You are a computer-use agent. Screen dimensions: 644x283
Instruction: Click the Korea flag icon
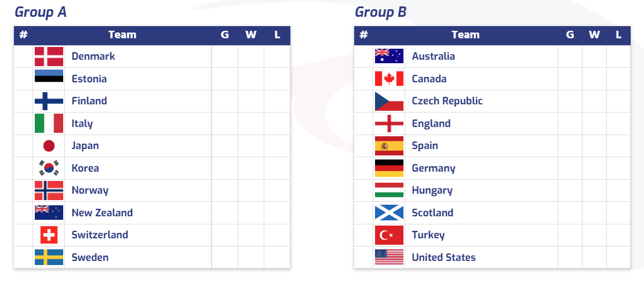pos(49,168)
